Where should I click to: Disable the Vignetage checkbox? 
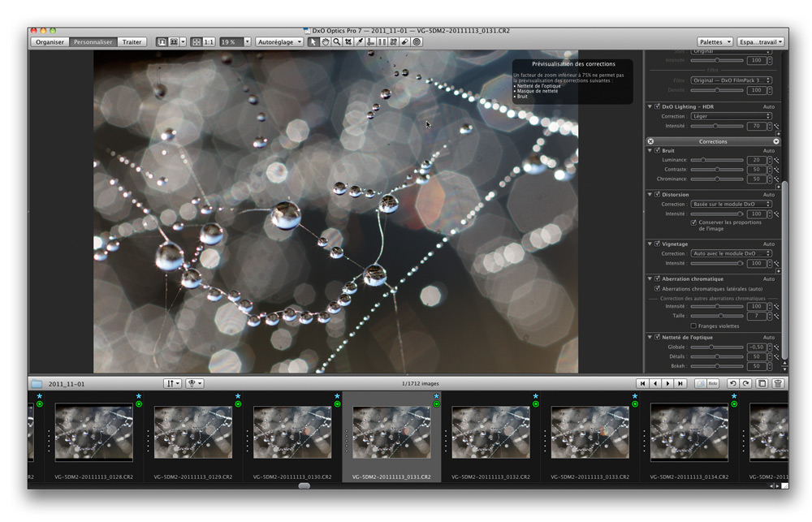coord(657,244)
